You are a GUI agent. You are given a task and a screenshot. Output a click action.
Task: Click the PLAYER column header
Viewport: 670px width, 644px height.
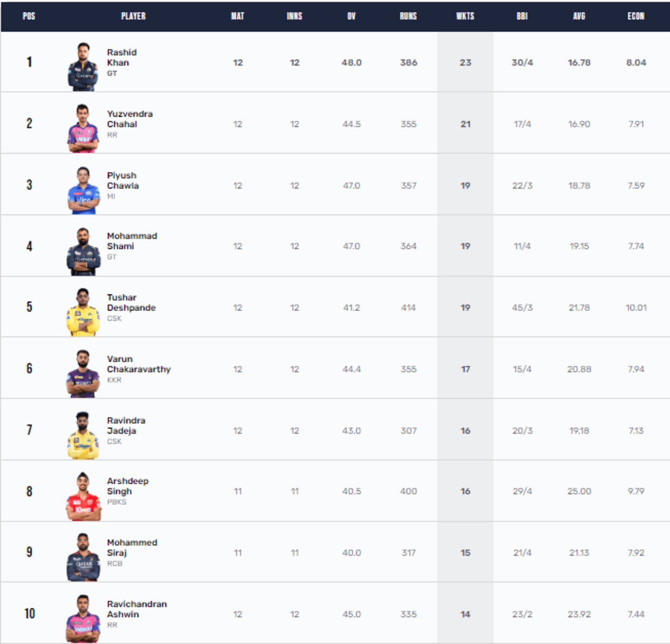click(133, 16)
